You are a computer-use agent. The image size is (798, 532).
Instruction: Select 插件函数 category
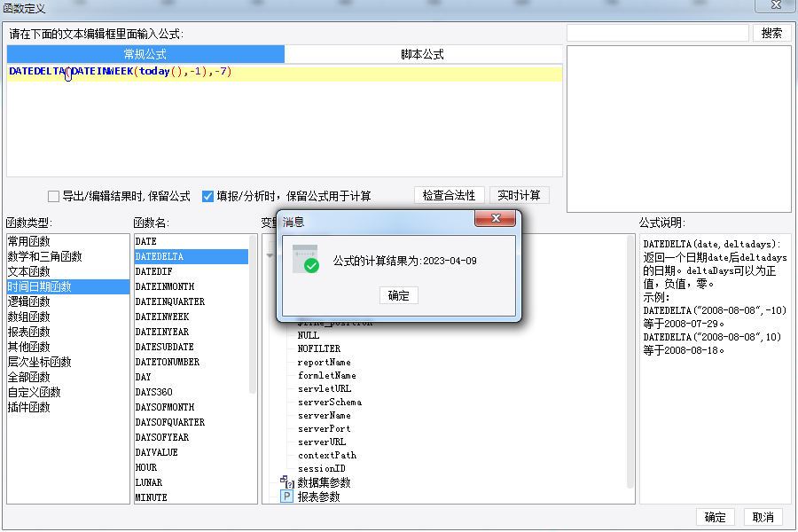point(68,407)
